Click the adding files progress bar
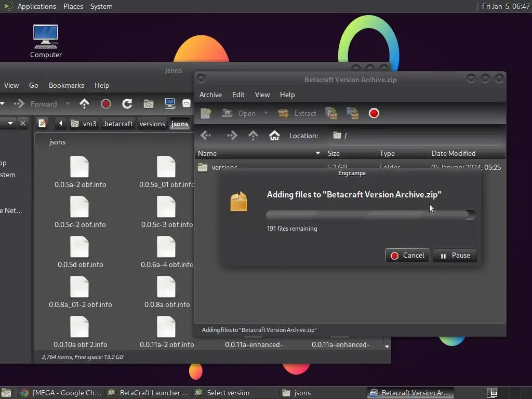Screen dimensions: 532x399 click(x=371, y=215)
